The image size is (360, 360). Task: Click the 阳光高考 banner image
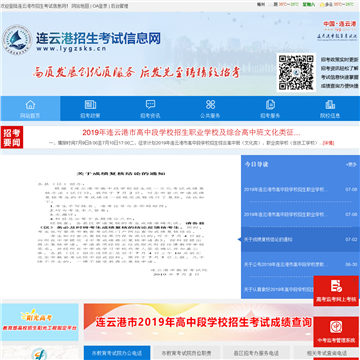click(40, 322)
